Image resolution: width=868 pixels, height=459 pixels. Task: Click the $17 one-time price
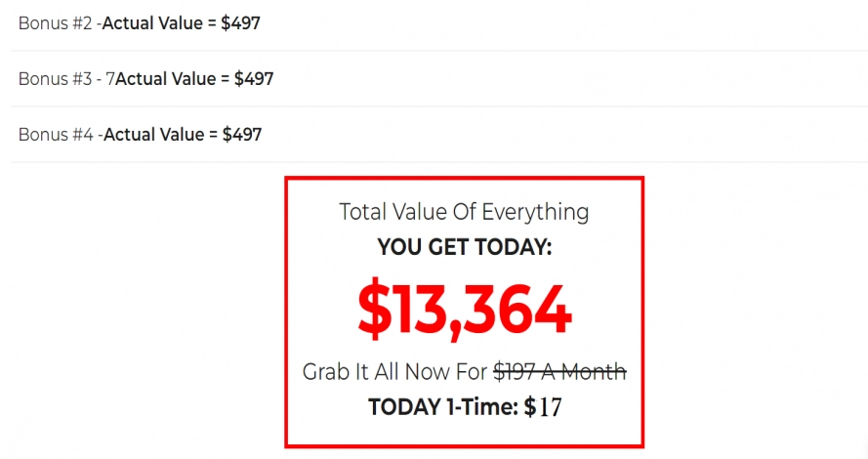click(543, 407)
